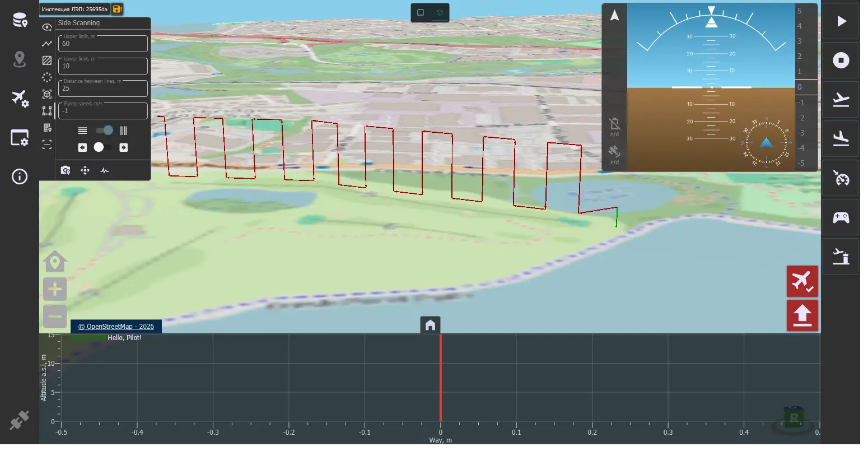Select the polyline route tool icon
This screenshot has height=465, width=868.
(47, 44)
